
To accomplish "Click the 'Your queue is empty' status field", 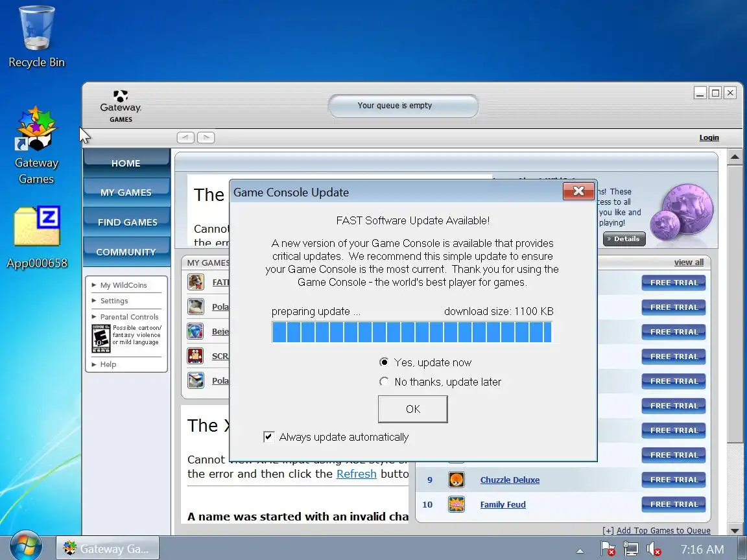I will point(403,106).
